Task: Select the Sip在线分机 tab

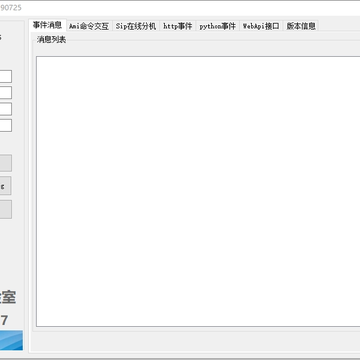Action: pos(136,26)
